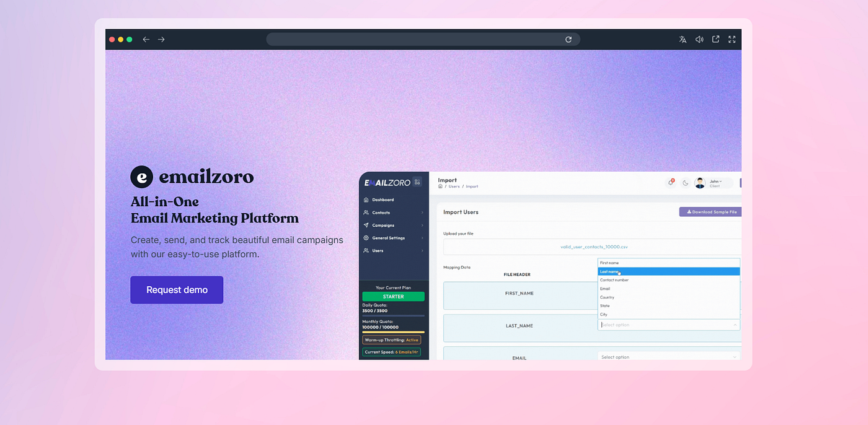Choose Email option in dropdown list
Image resolution: width=868 pixels, height=425 pixels.
coord(668,289)
